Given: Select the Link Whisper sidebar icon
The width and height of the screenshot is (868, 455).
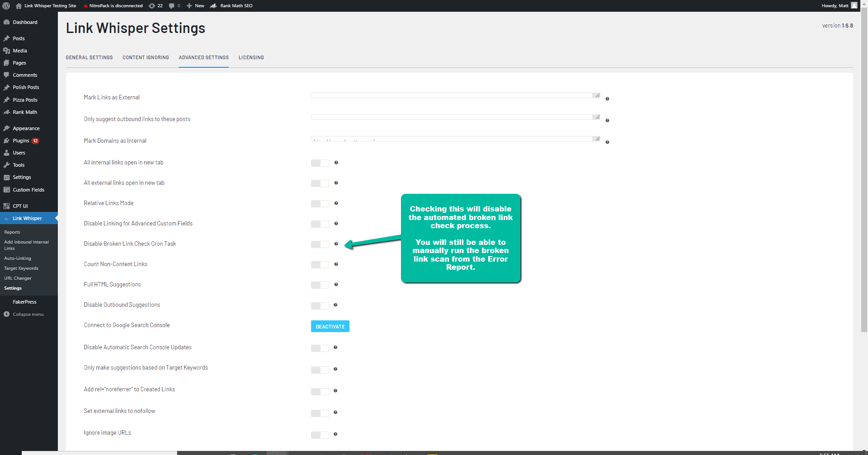Looking at the screenshot, I should click(x=7, y=218).
